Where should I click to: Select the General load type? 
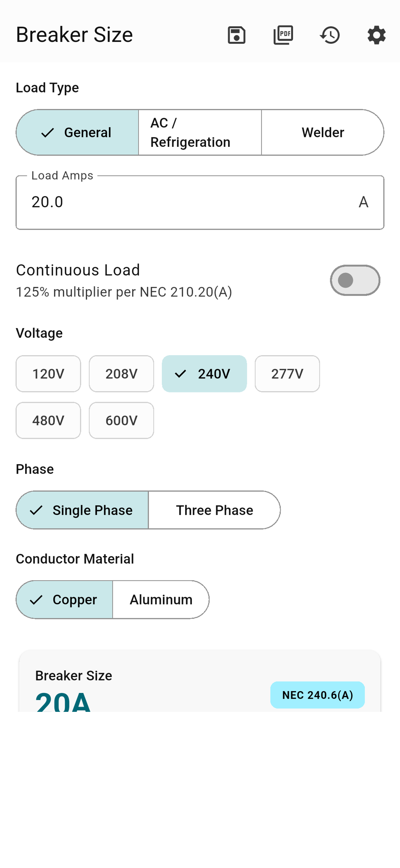click(x=78, y=133)
